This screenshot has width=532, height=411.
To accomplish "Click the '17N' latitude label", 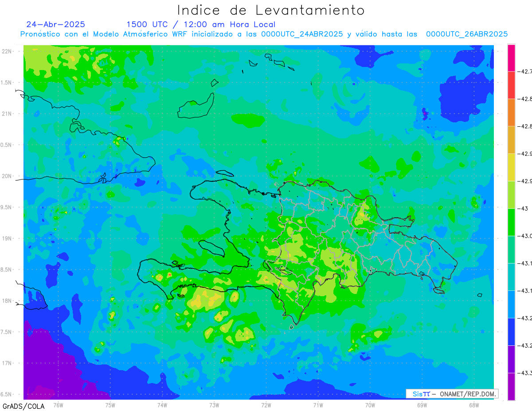I will (7, 363).
